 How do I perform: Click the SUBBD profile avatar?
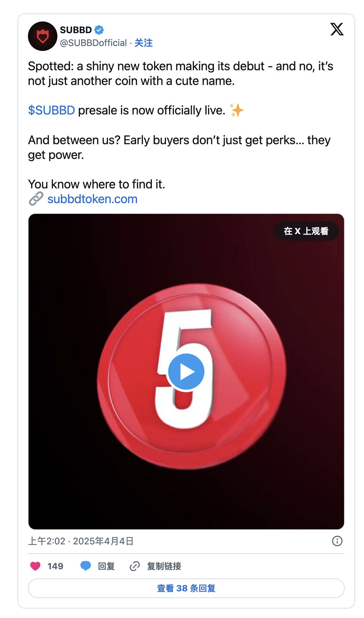point(42,36)
